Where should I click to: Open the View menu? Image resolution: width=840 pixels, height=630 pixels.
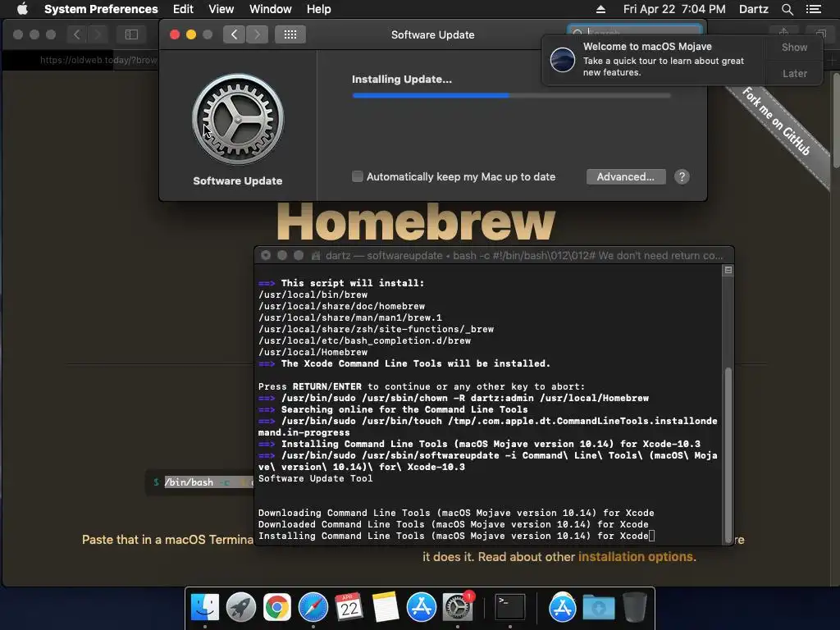coord(221,9)
